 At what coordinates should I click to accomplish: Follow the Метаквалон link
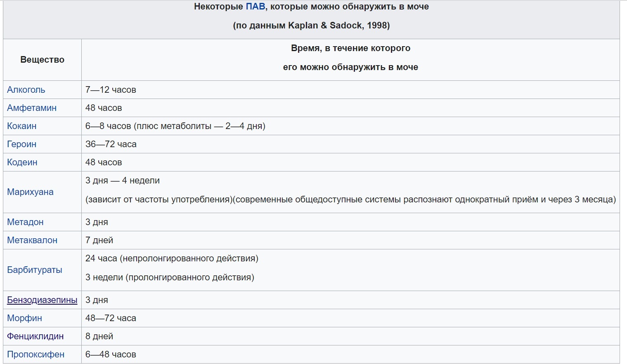tap(32, 240)
